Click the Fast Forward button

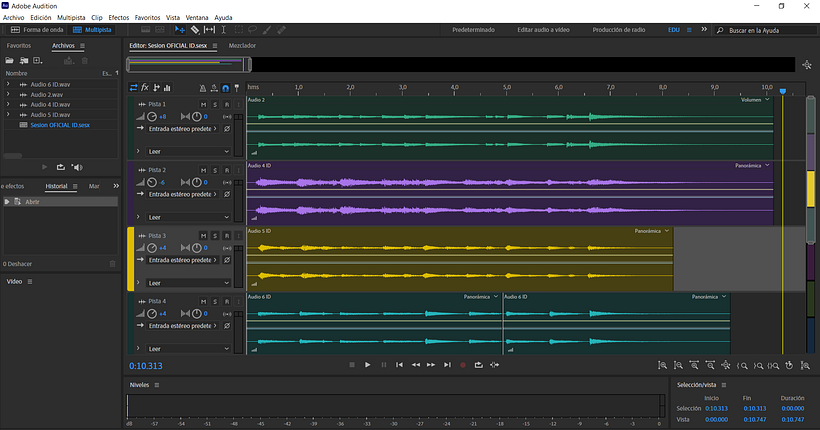[431, 365]
